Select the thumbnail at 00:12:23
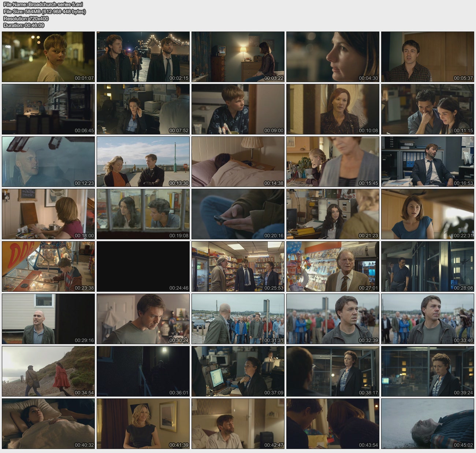The width and height of the screenshot is (476, 453). coord(48,162)
